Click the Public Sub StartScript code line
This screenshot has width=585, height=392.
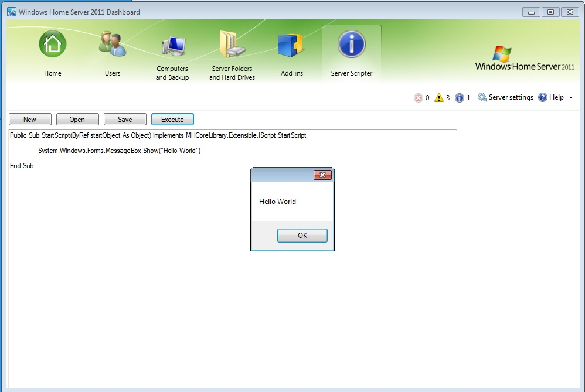158,135
